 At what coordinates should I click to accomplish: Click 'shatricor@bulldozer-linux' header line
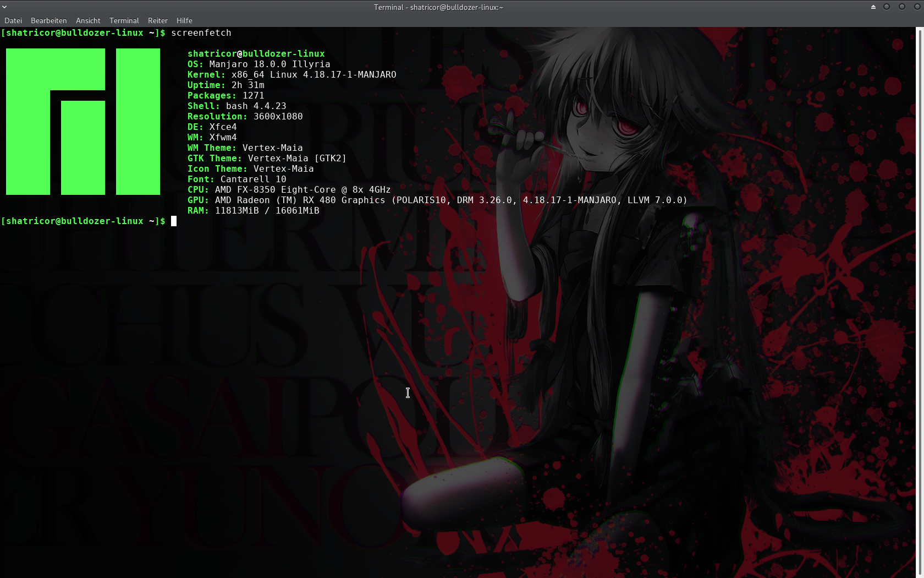(256, 54)
